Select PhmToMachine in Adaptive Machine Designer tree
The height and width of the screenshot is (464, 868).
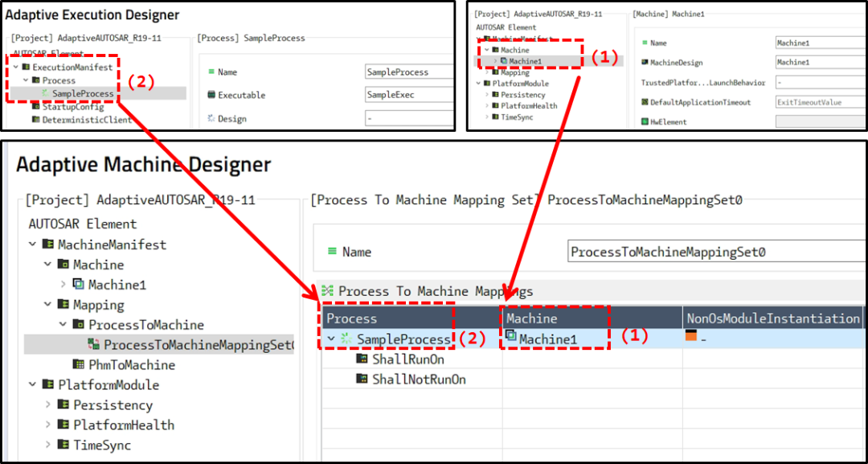(x=132, y=365)
